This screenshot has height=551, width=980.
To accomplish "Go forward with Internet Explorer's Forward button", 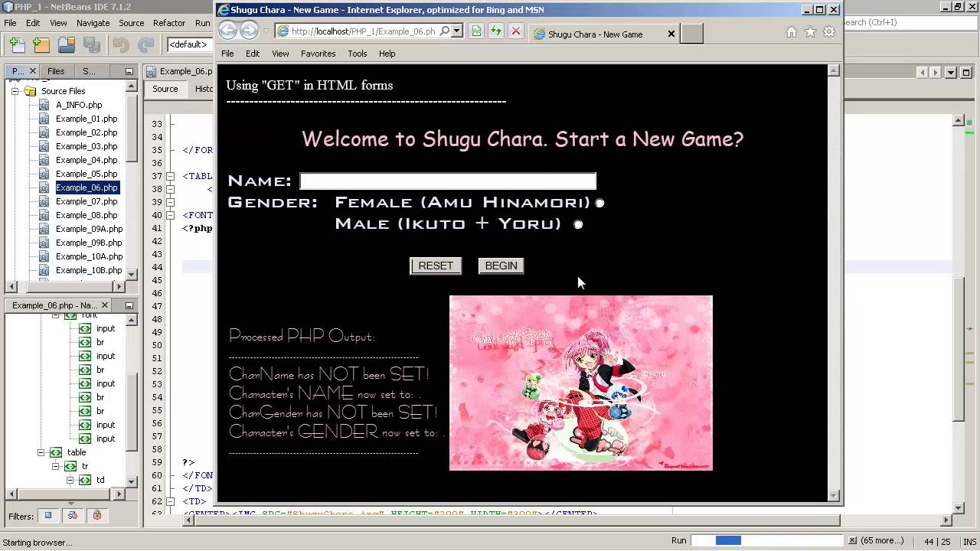I will (249, 31).
